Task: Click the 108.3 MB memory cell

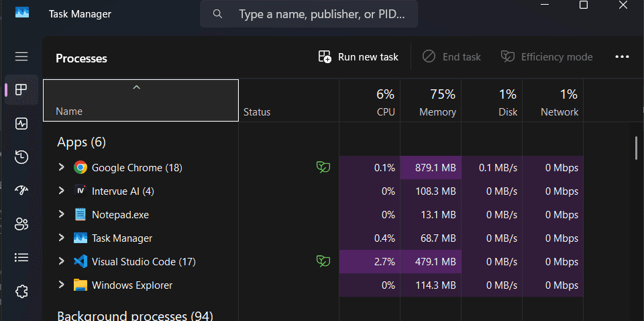Action: (x=431, y=191)
